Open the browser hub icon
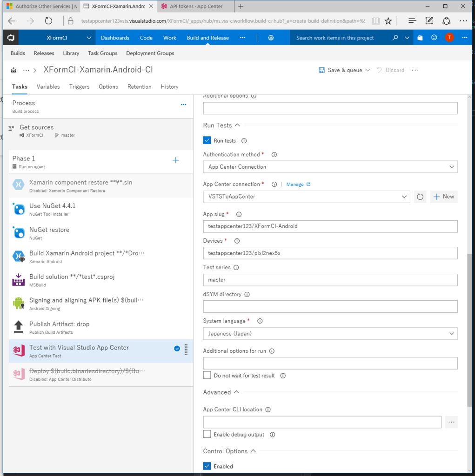This screenshot has width=475, height=476. coord(412,21)
